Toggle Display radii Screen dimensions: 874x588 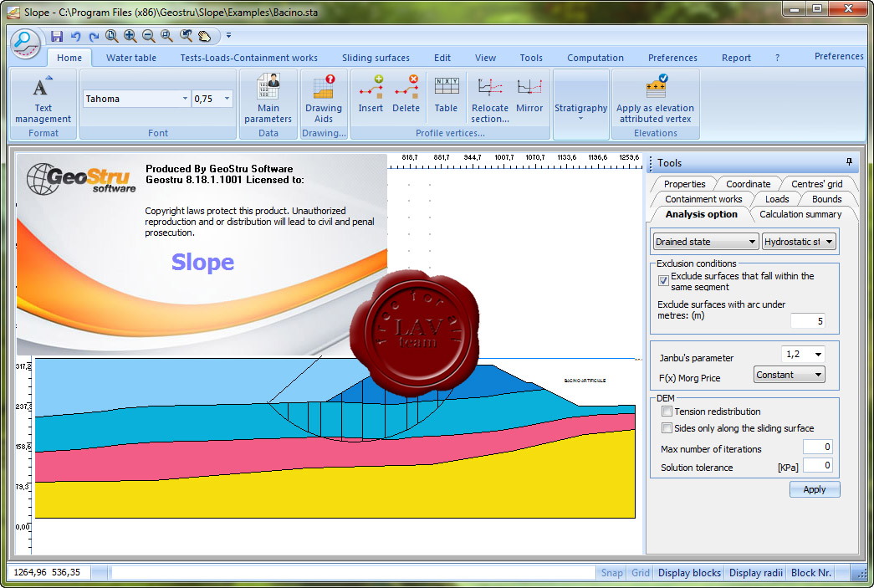(756, 572)
